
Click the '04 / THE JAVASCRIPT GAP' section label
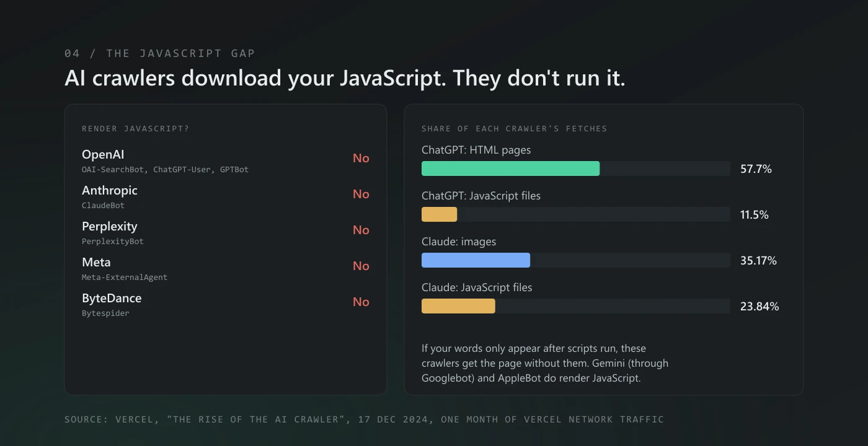(159, 53)
